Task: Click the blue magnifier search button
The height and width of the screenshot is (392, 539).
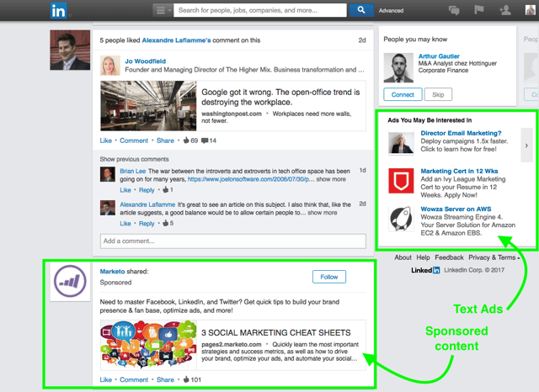Action: [x=361, y=10]
